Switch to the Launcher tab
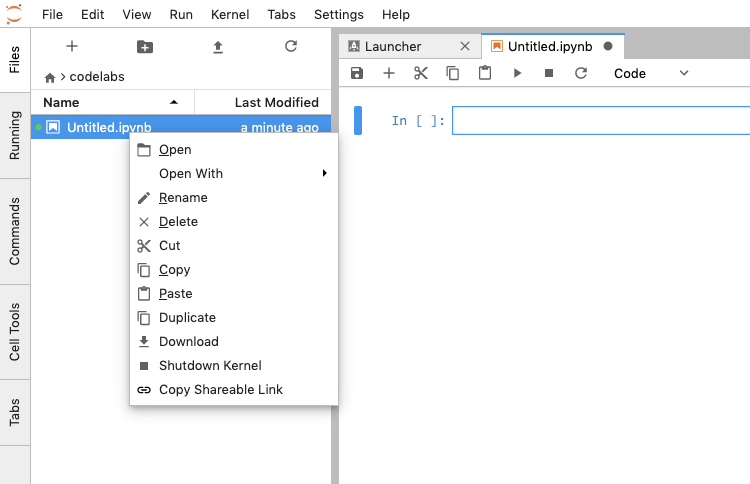 393,46
